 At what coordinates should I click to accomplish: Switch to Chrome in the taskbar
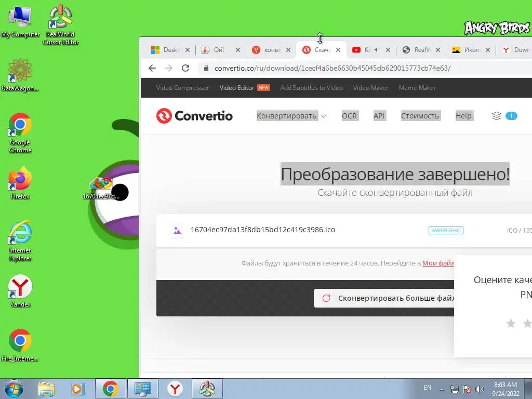pyautogui.click(x=111, y=389)
